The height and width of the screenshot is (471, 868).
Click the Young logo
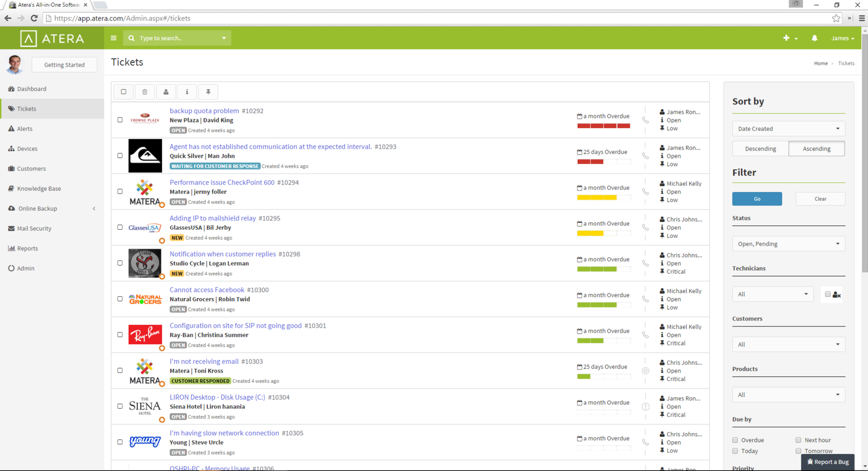tap(145, 441)
